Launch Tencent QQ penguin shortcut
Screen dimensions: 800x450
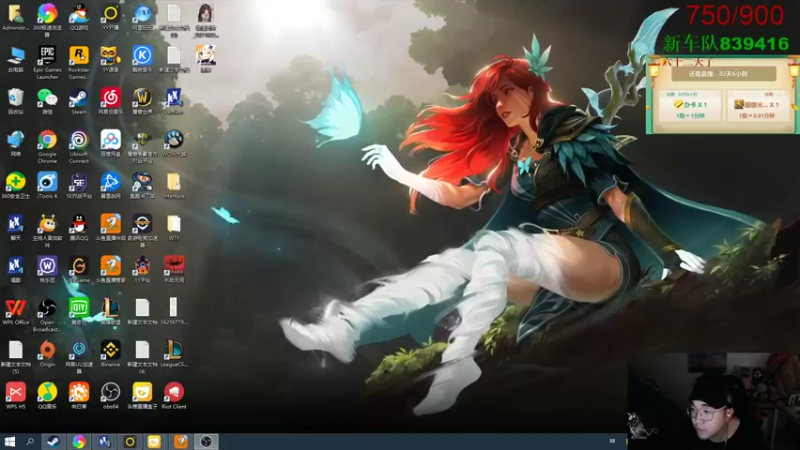click(x=79, y=223)
